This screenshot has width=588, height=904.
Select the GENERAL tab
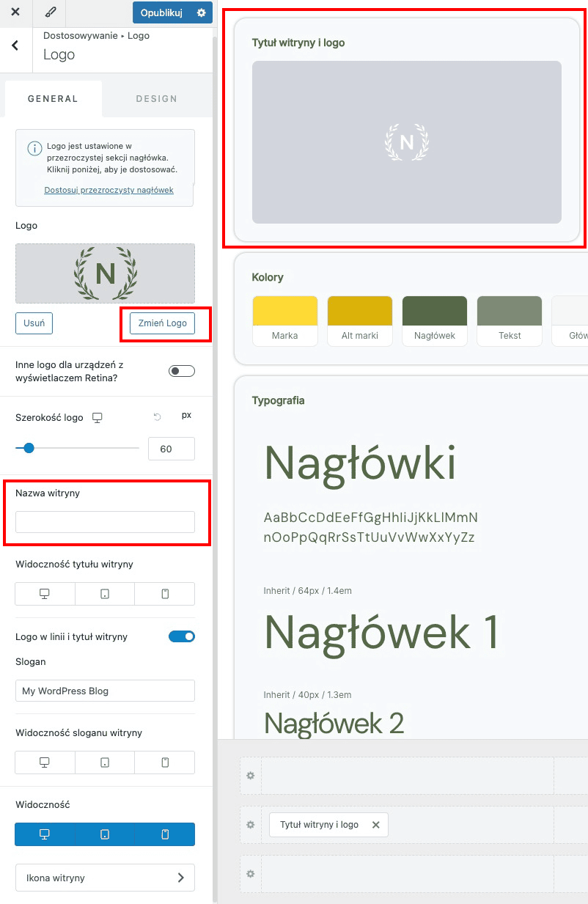pyautogui.click(x=53, y=99)
